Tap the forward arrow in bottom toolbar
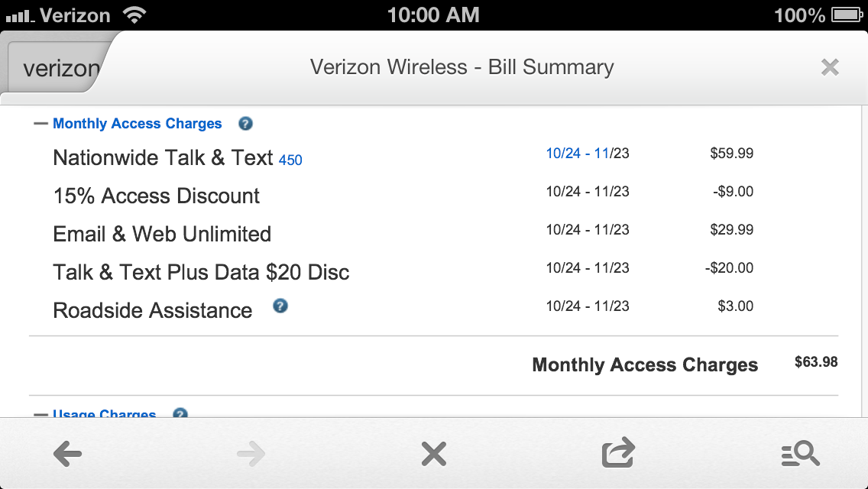Viewport: 868px width, 489px height. (x=251, y=454)
